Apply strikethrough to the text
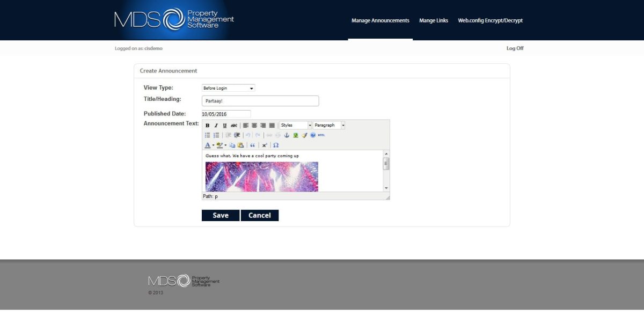 [x=233, y=125]
